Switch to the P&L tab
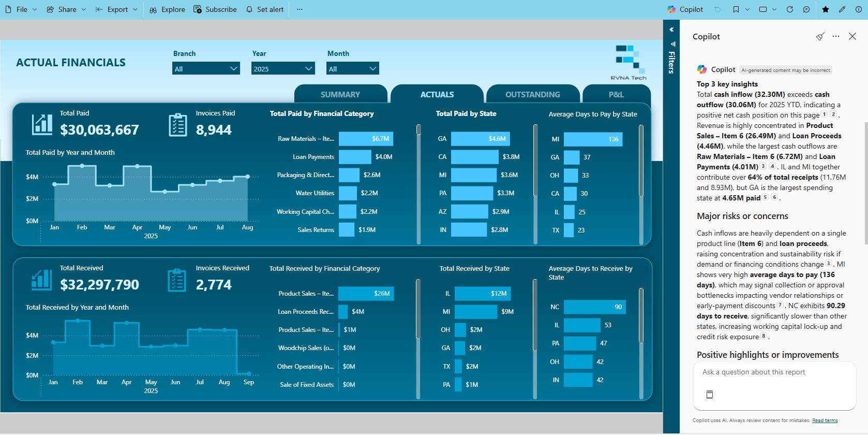 [x=616, y=94]
